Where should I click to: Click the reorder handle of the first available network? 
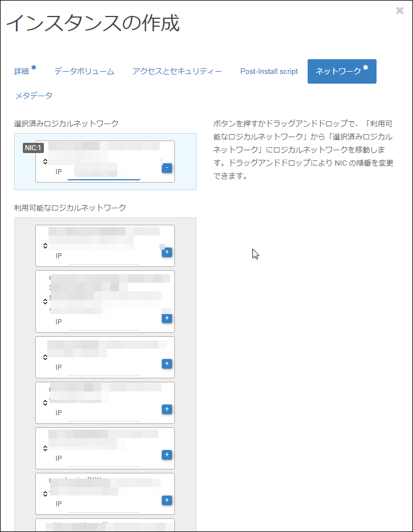point(45,246)
